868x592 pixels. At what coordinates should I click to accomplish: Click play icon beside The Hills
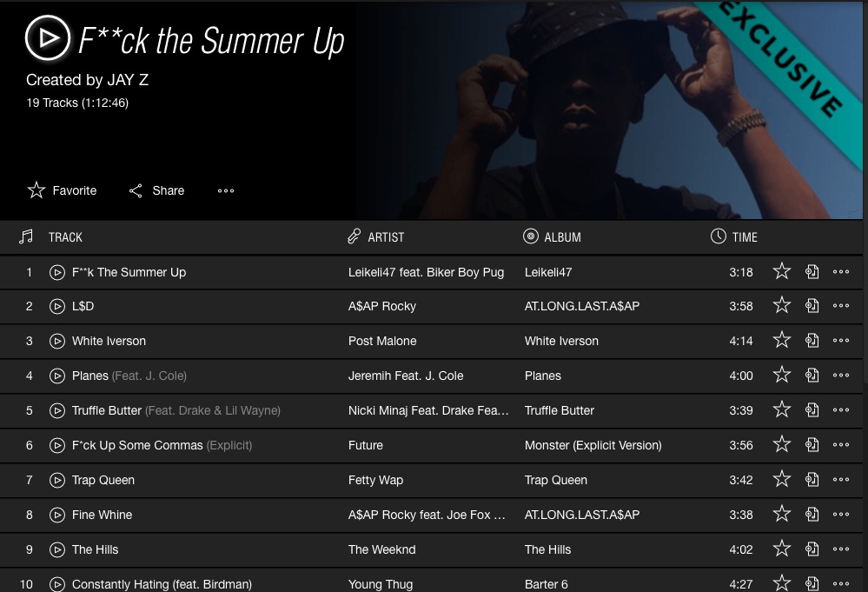(57, 549)
